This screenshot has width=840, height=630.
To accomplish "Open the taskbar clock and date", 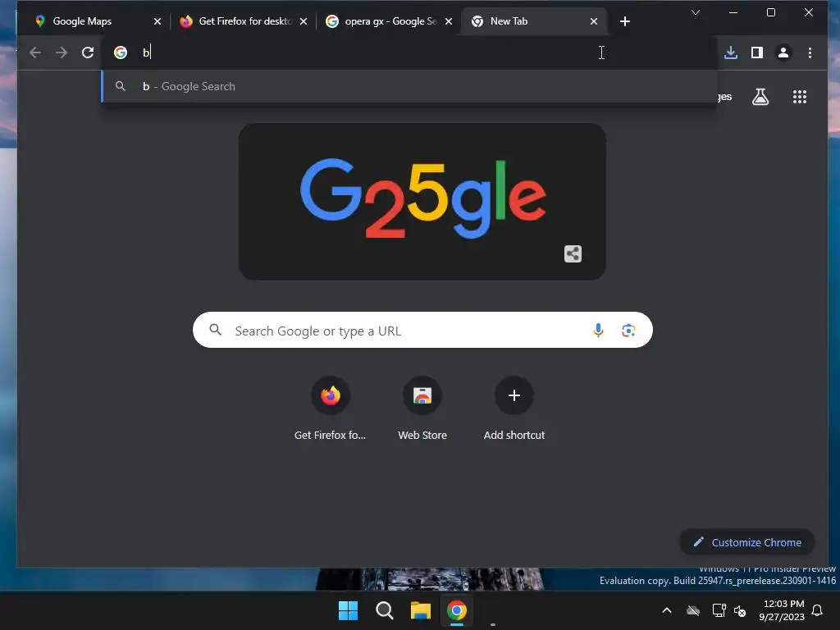I will pos(782,610).
